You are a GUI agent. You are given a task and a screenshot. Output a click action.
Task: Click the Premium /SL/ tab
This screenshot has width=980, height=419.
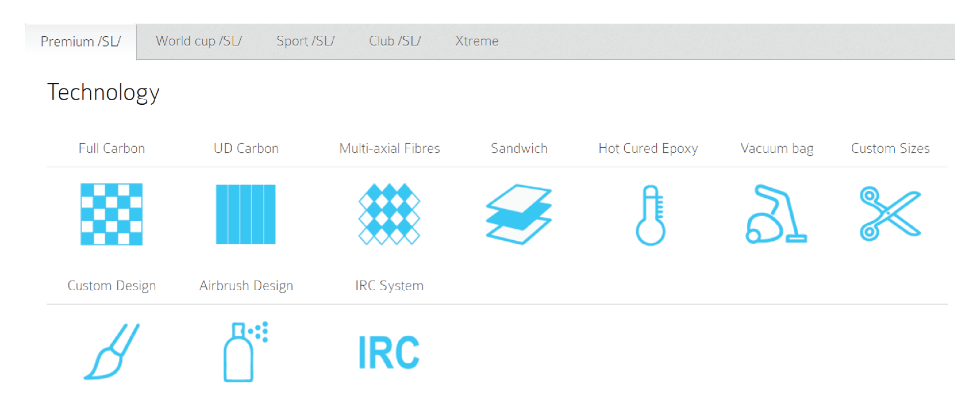(x=81, y=41)
